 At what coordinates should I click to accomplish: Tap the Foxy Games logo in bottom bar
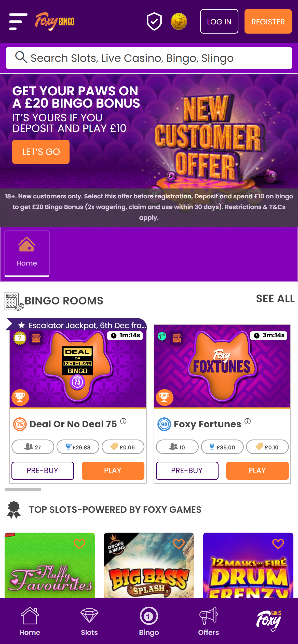[268, 621]
